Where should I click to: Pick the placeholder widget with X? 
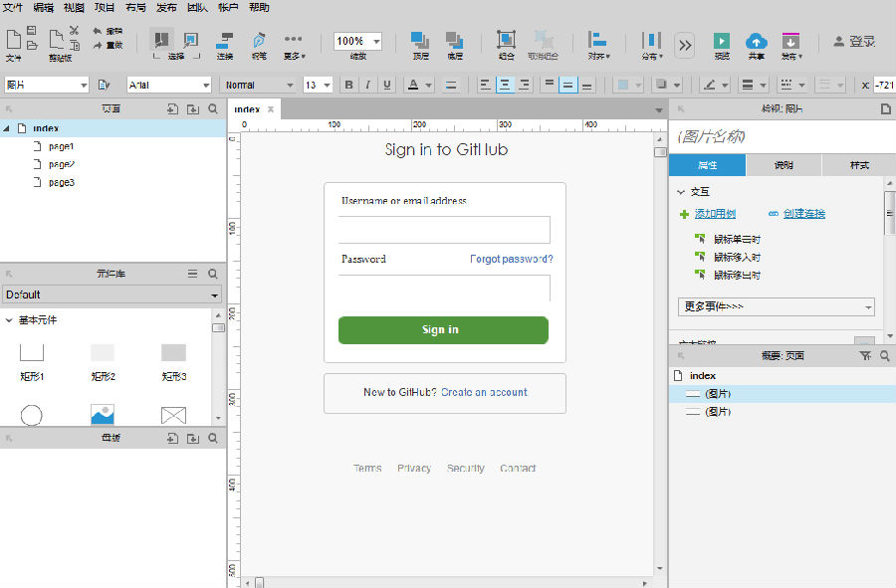tap(173, 415)
